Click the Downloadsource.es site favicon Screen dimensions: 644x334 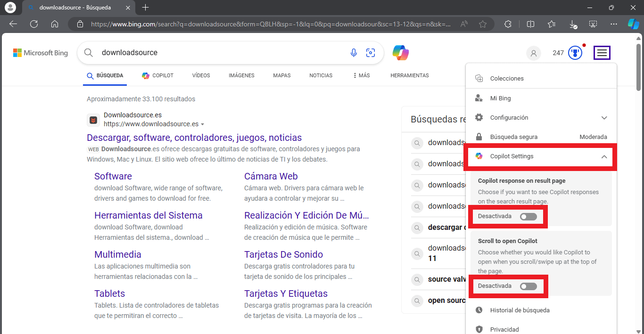(x=93, y=120)
